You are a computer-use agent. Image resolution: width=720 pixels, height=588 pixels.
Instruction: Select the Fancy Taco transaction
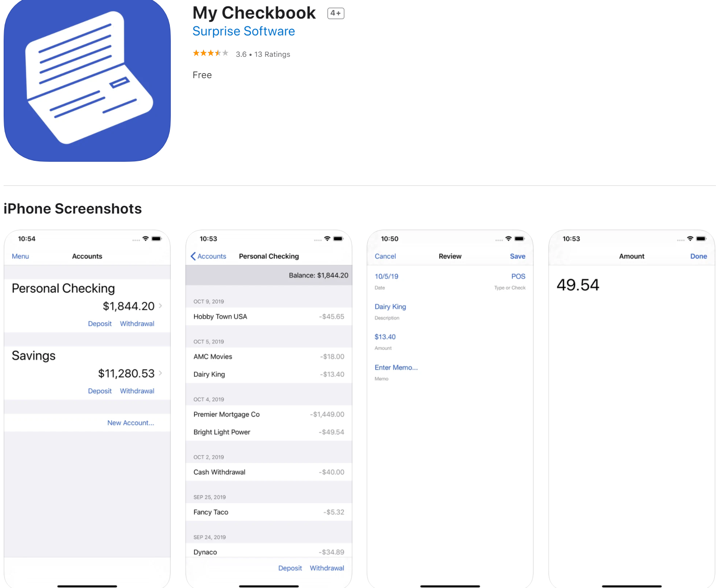point(269,512)
